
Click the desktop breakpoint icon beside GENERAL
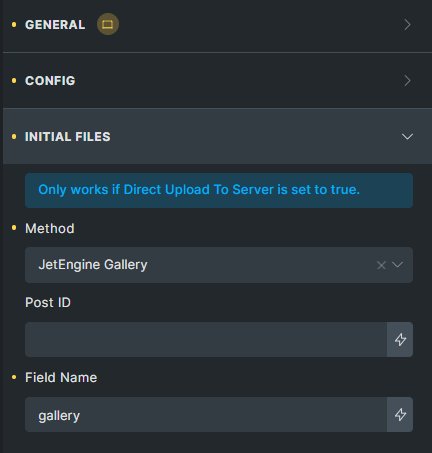(x=108, y=24)
